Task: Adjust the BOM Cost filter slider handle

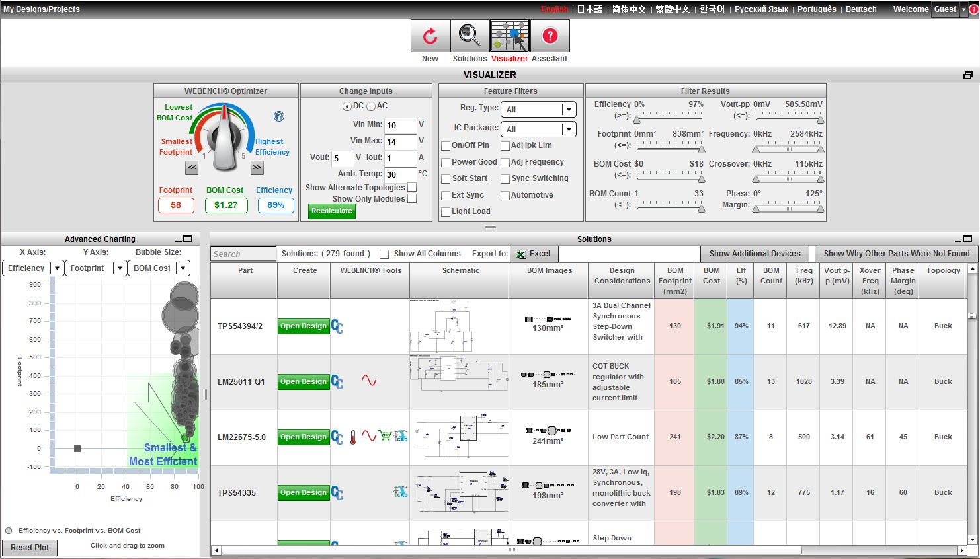Action: 702,180
